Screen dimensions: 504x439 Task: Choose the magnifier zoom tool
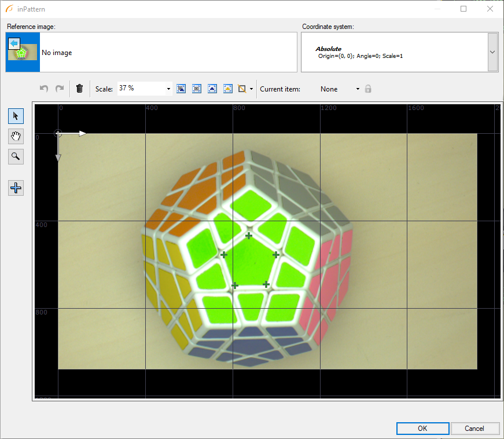pyautogui.click(x=16, y=156)
